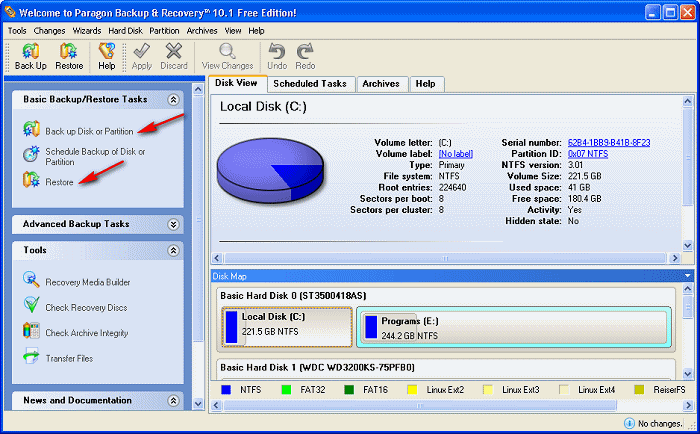Click the 'No changes.' status text
This screenshot has height=434, width=700.
pyautogui.click(x=660, y=424)
